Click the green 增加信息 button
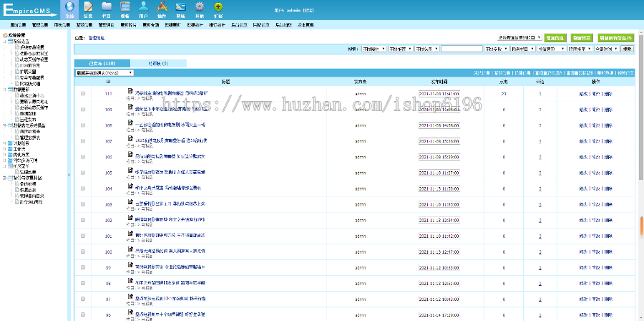 point(555,37)
